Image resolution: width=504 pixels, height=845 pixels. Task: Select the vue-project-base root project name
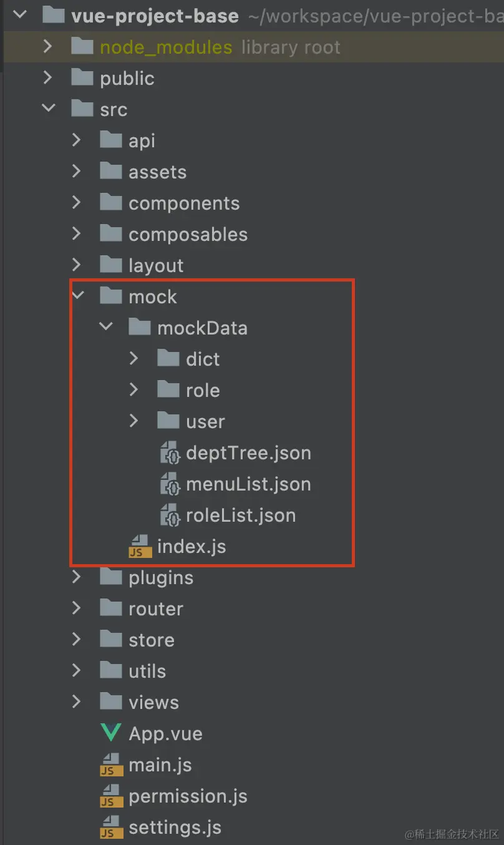[155, 16]
